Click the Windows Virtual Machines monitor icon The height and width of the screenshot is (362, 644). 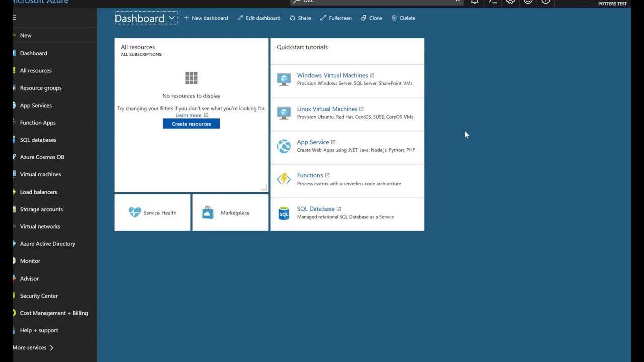pyautogui.click(x=284, y=79)
